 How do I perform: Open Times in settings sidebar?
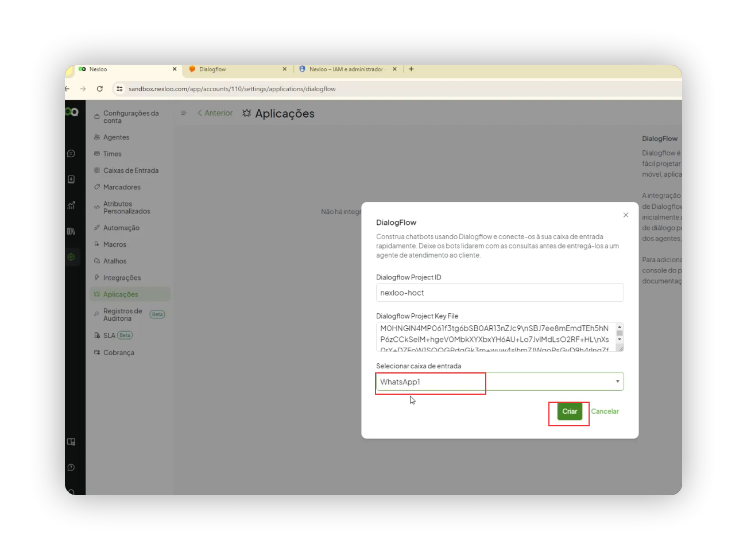click(112, 154)
